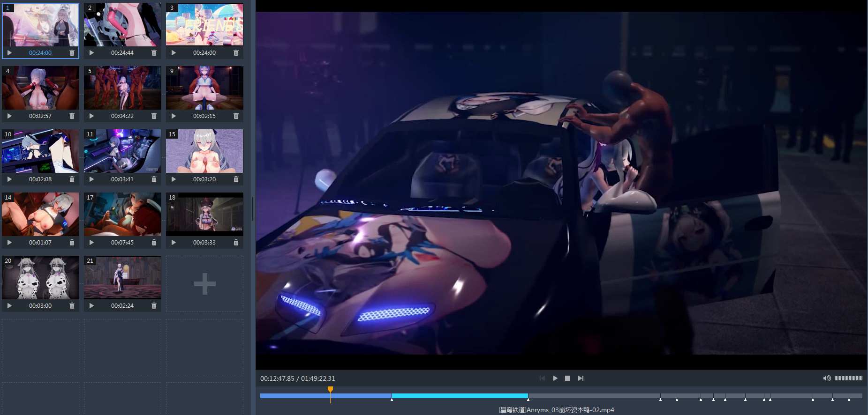
Task: Delete clip 20 with its trash icon
Action: (x=72, y=306)
